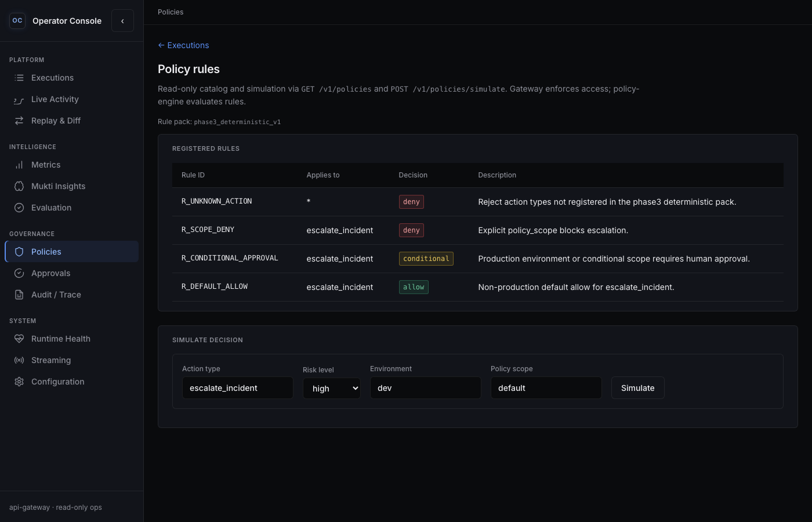This screenshot has width=812, height=522.
Task: Click the Approvals check icon
Action: click(x=19, y=273)
